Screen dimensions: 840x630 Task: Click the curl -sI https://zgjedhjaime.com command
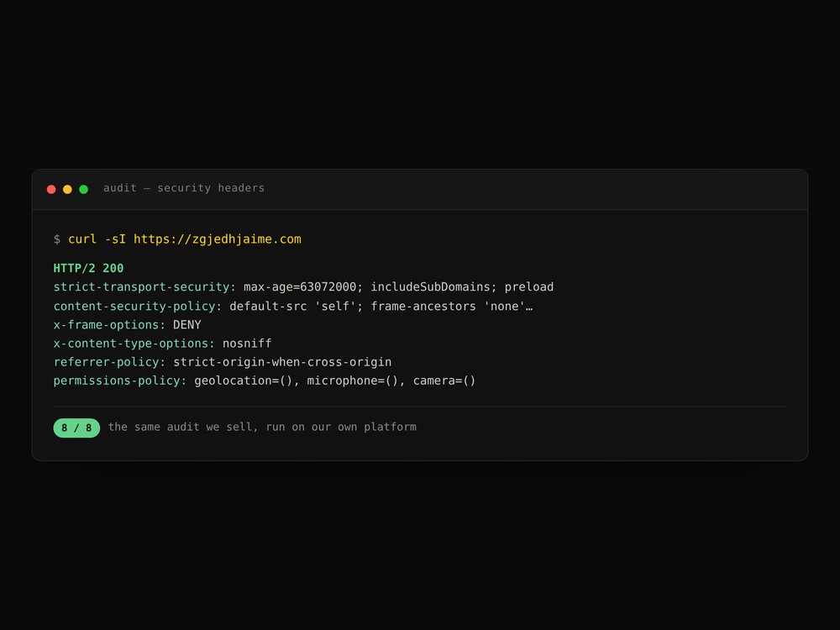(x=185, y=239)
